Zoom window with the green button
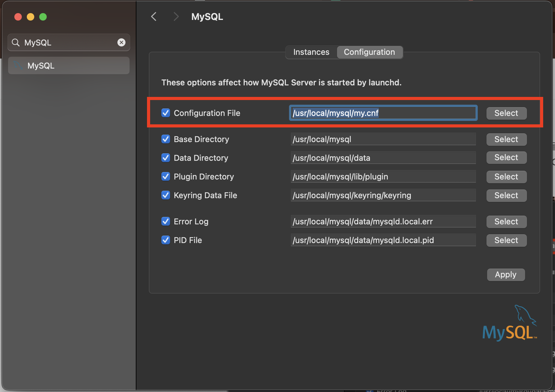 point(43,17)
